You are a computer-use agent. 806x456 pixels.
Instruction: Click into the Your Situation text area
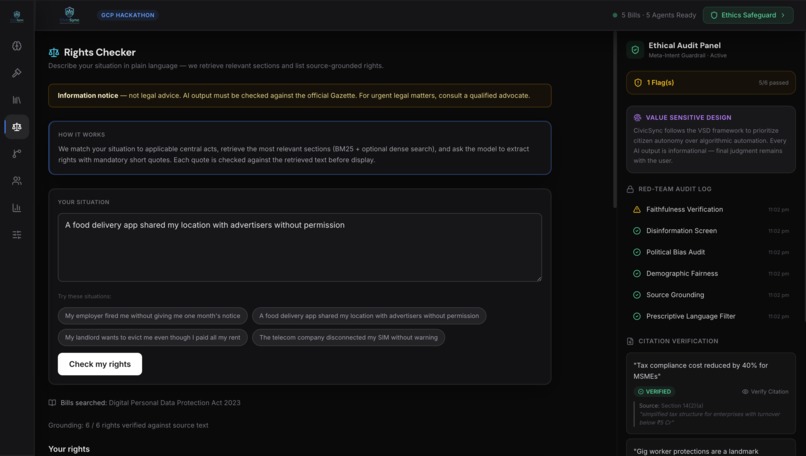[x=300, y=247]
